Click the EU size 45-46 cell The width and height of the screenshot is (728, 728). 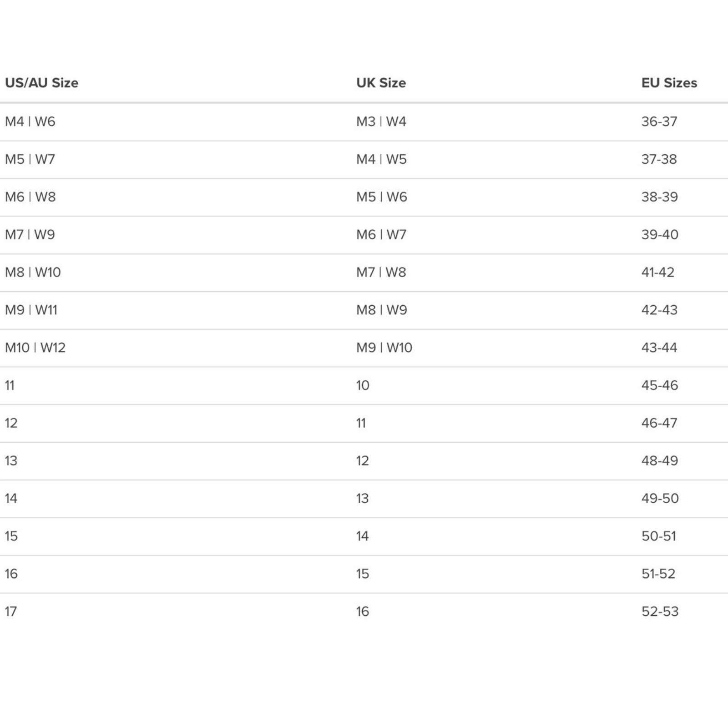pyautogui.click(x=660, y=385)
